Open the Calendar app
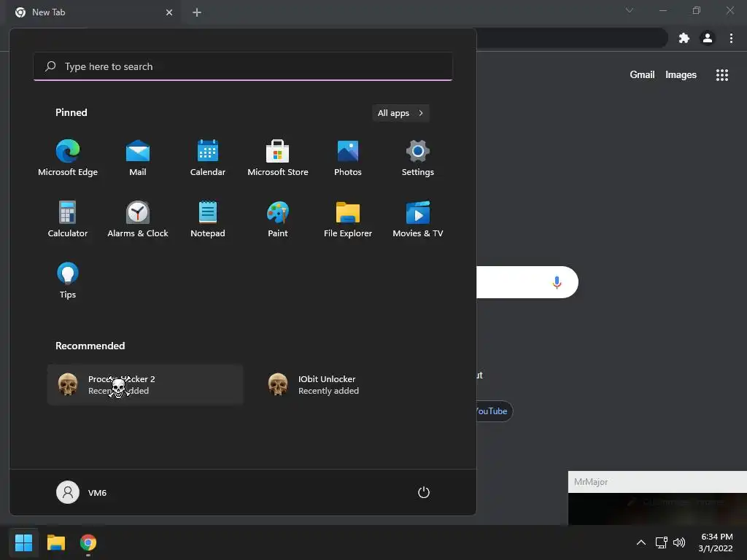The width and height of the screenshot is (747, 560). tap(208, 158)
